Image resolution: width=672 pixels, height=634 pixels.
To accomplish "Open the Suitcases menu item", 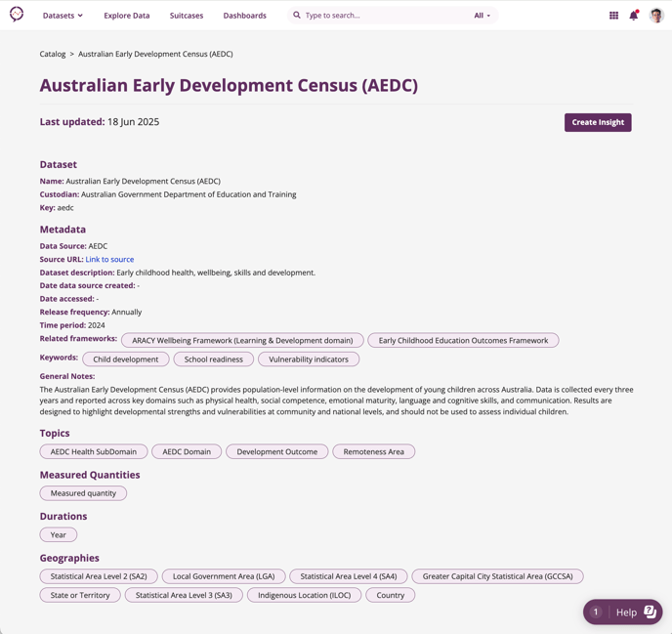I will tap(187, 16).
